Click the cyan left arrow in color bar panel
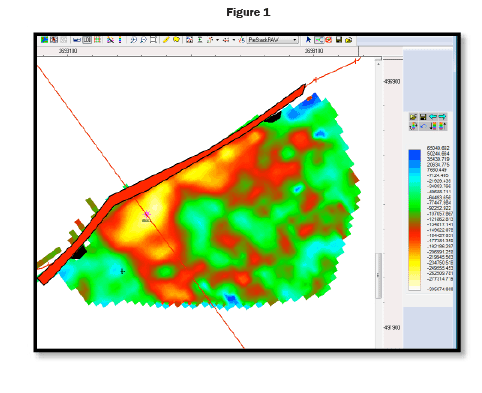The image size is (482, 393). pyautogui.click(x=433, y=117)
